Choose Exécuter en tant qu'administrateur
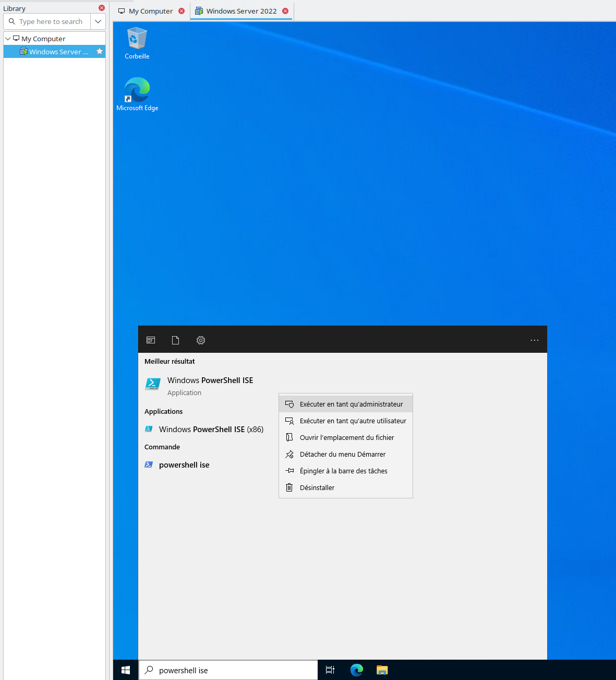The image size is (616, 680). coord(351,403)
